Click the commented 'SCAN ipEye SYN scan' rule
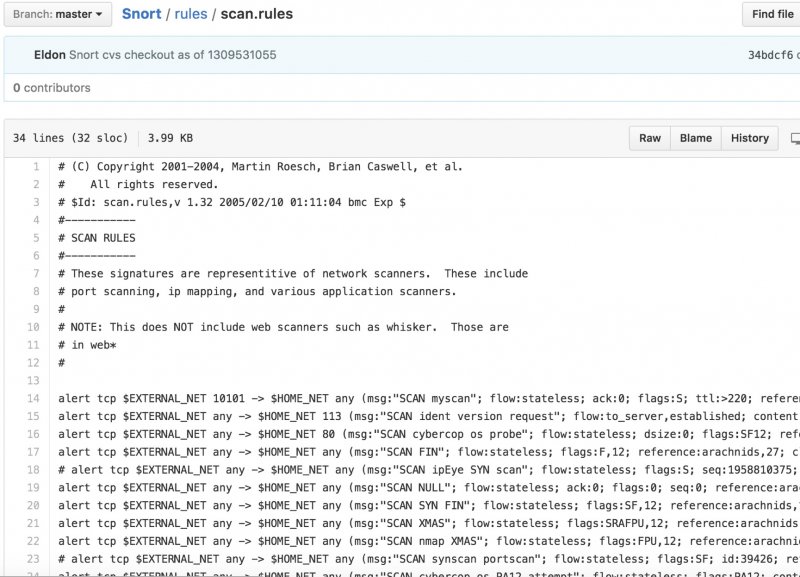The image size is (800, 577). [x=429, y=470]
